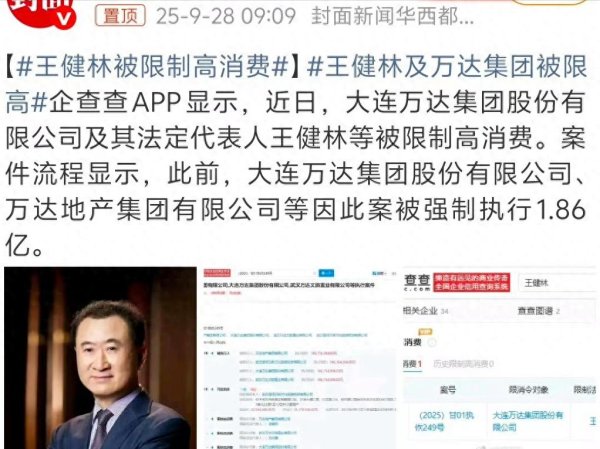
Task: Open the case process screenshot thumbnail
Action: [300, 358]
